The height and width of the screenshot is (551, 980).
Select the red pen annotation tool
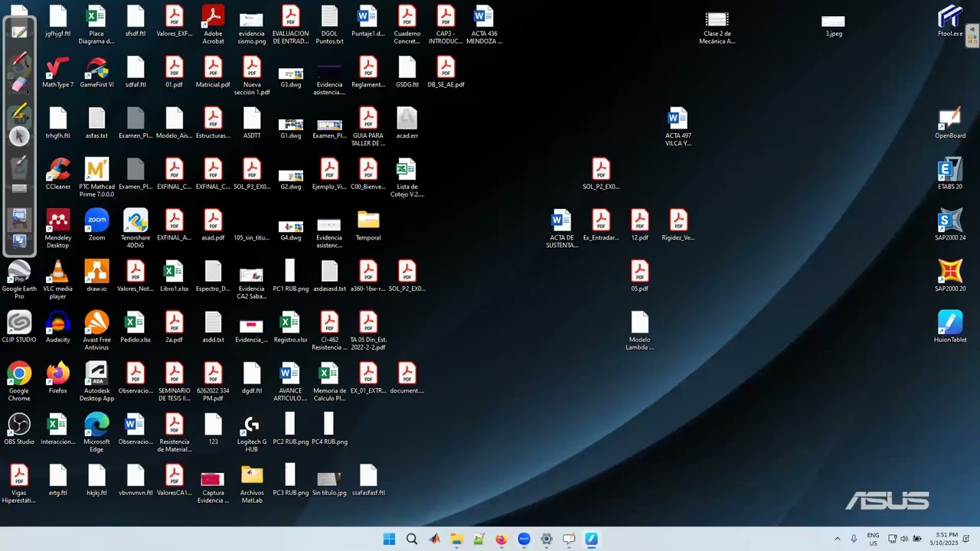click(20, 61)
